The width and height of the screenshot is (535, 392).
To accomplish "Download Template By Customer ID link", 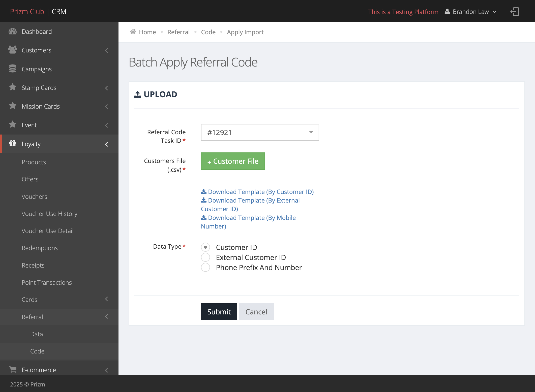I will (x=257, y=192).
